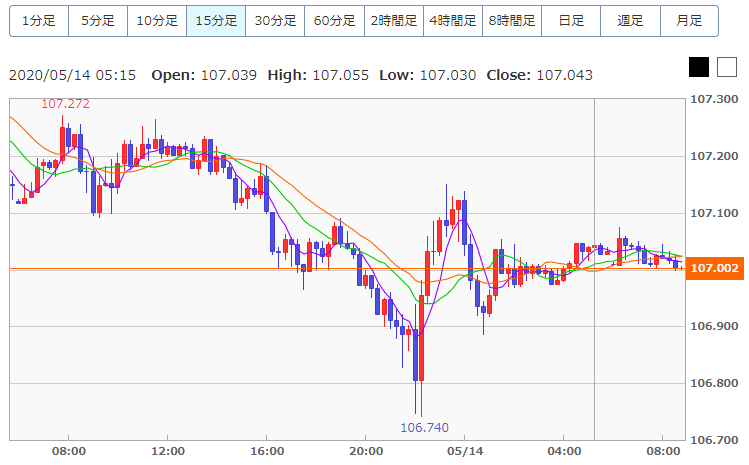Click the 2020/05/14 05:15 timestamp
Image resolution: width=749 pixels, height=465 pixels.
[x=73, y=75]
